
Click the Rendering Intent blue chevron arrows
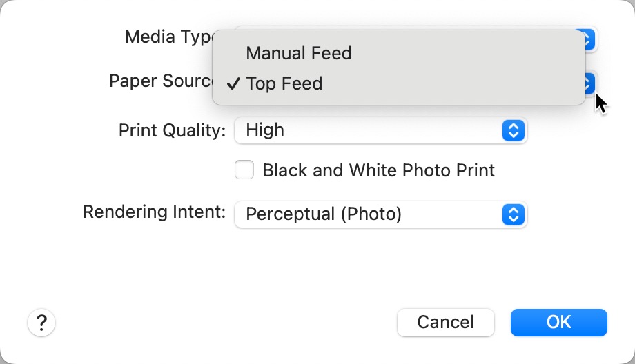point(512,214)
